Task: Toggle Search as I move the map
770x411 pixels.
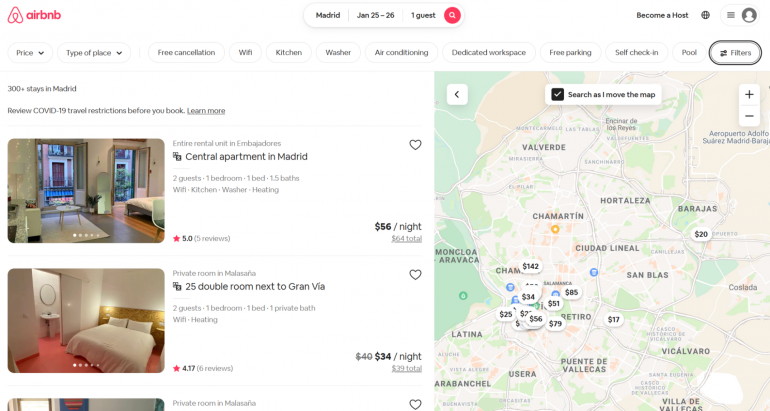Action: pyautogui.click(x=558, y=94)
